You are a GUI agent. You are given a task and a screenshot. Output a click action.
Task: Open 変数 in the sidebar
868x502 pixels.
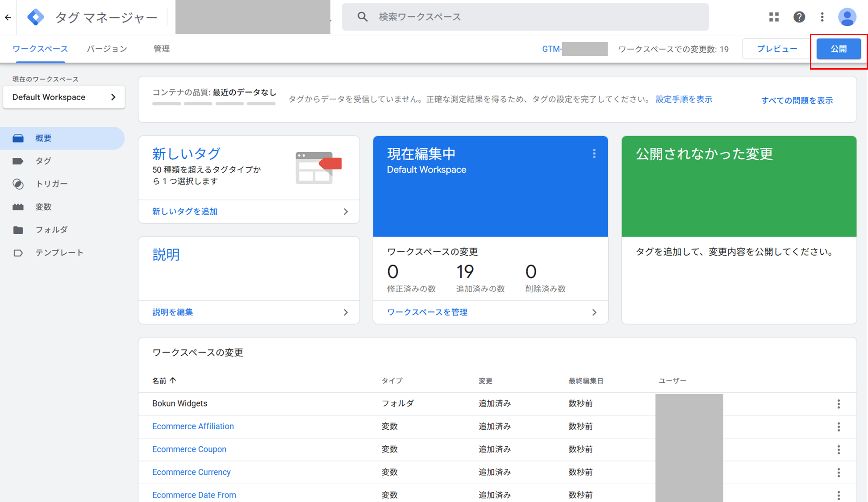point(43,207)
